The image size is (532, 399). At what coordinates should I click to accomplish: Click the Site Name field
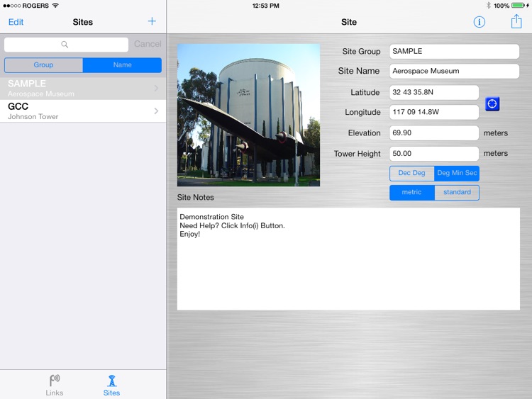pyautogui.click(x=454, y=71)
